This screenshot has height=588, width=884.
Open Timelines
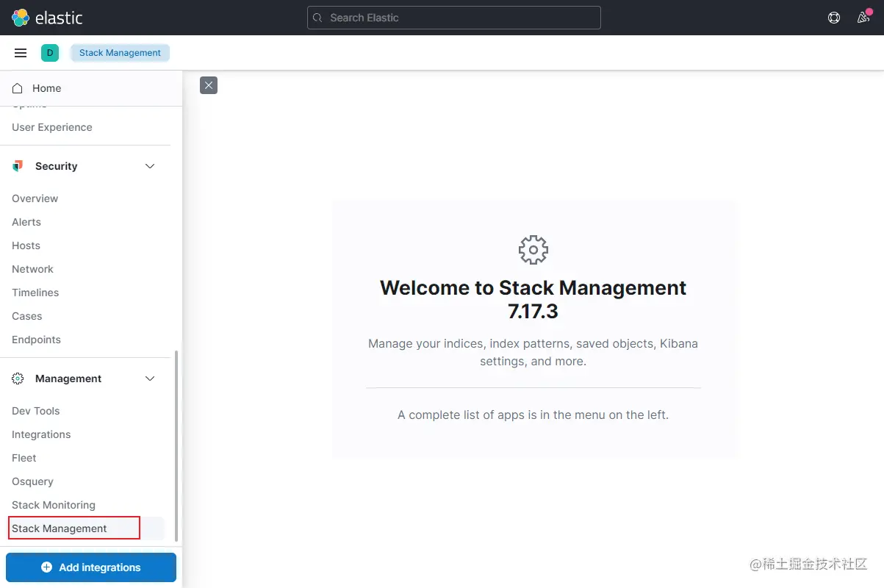pos(35,293)
